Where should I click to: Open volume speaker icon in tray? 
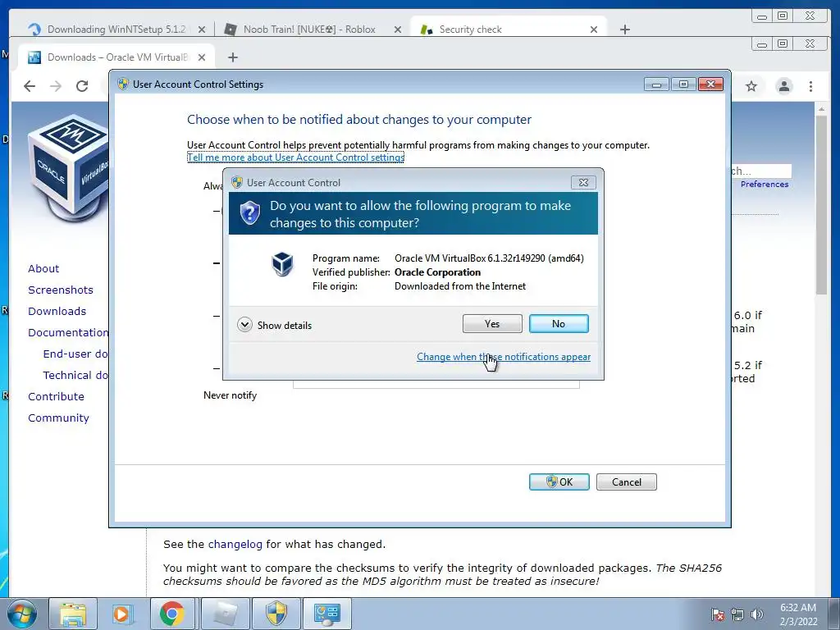[756, 614]
